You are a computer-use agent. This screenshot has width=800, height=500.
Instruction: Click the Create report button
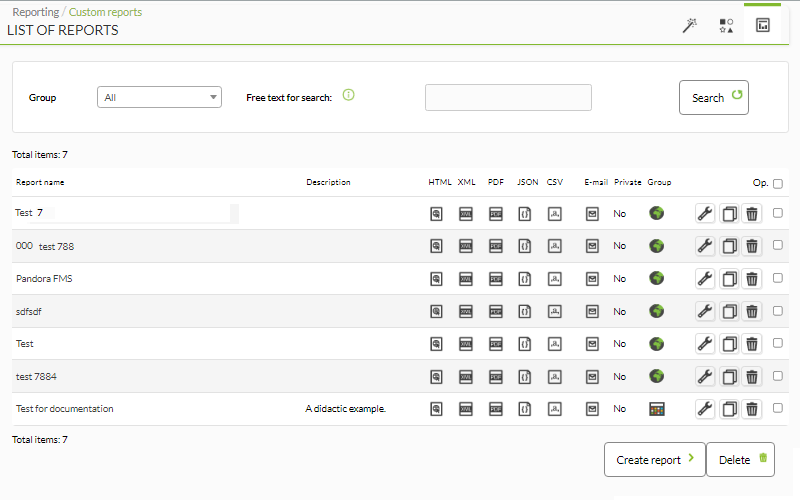click(655, 460)
